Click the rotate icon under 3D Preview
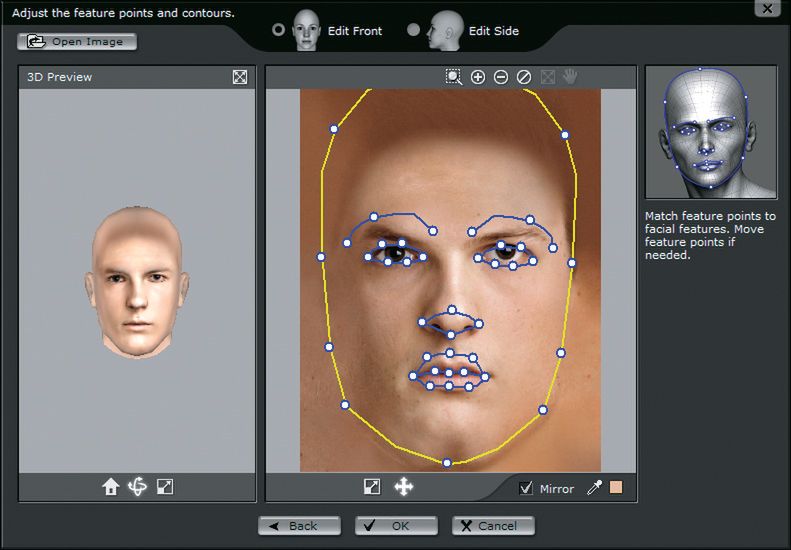The width and height of the screenshot is (791, 550). coord(138,487)
